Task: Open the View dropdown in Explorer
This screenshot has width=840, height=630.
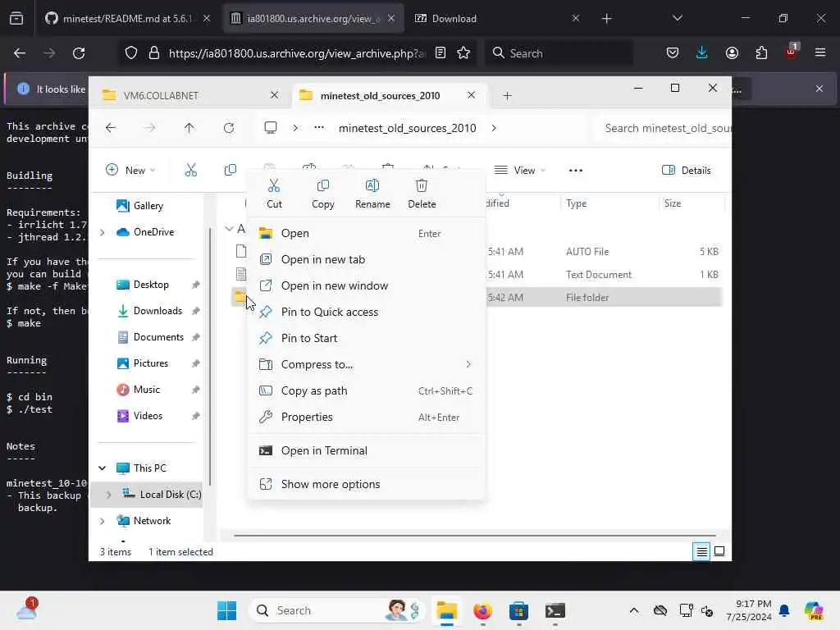Action: click(x=519, y=171)
